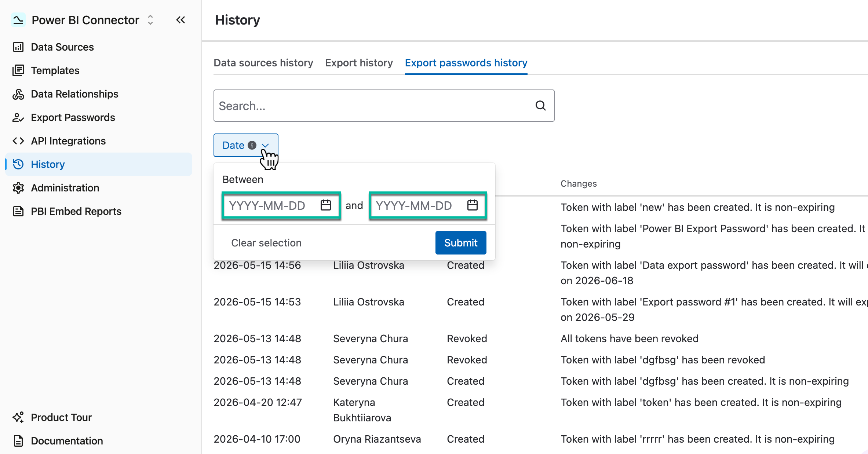Switch to Export history tab
Image resolution: width=868 pixels, height=454 pixels.
[359, 63]
